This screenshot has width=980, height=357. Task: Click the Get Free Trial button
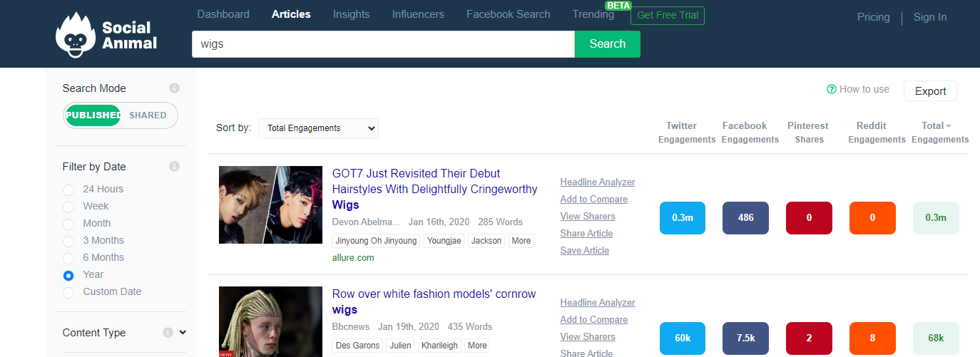(x=668, y=16)
